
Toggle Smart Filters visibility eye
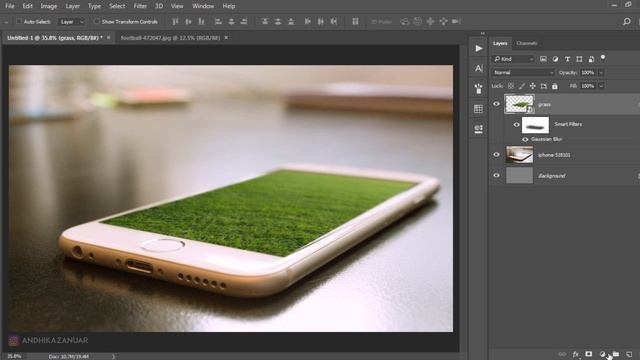coord(516,125)
